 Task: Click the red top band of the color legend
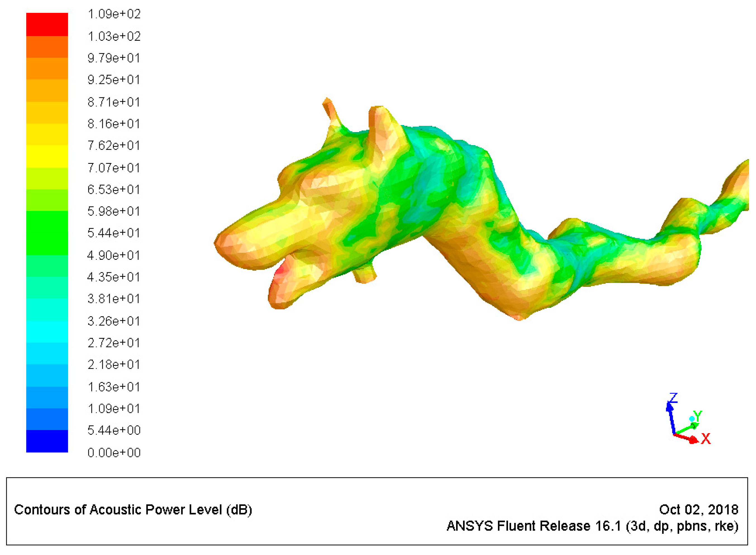point(47,25)
